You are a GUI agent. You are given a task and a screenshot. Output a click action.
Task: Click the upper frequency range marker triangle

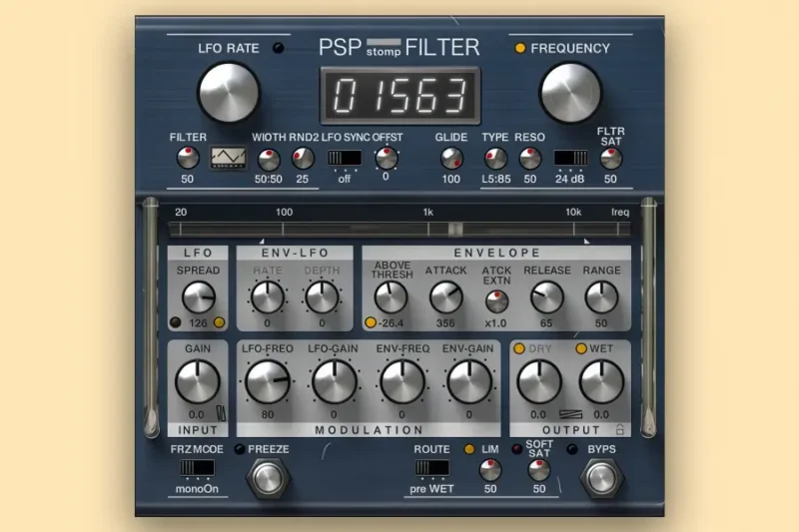click(x=586, y=242)
